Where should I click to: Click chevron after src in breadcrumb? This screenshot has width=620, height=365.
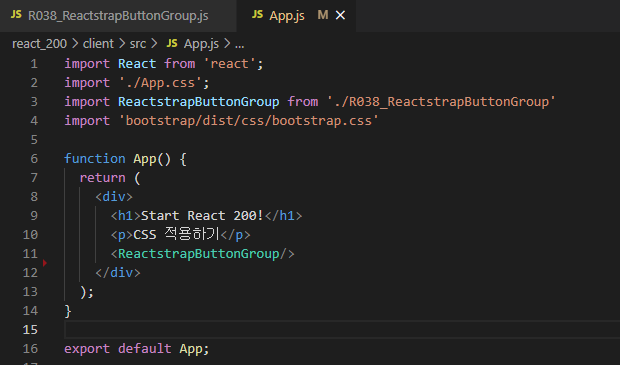154,43
